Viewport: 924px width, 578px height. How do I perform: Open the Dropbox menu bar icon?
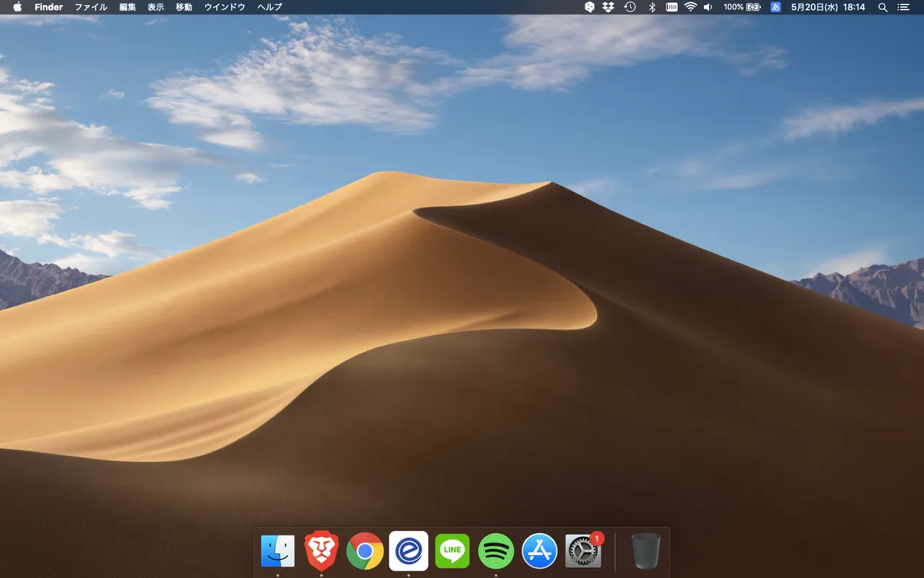coord(609,7)
